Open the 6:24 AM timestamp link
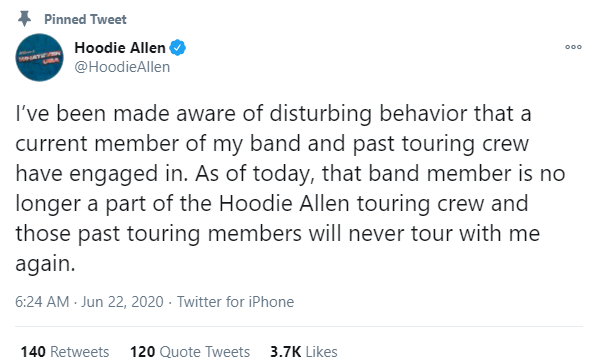The image size is (598, 363). 42,302
